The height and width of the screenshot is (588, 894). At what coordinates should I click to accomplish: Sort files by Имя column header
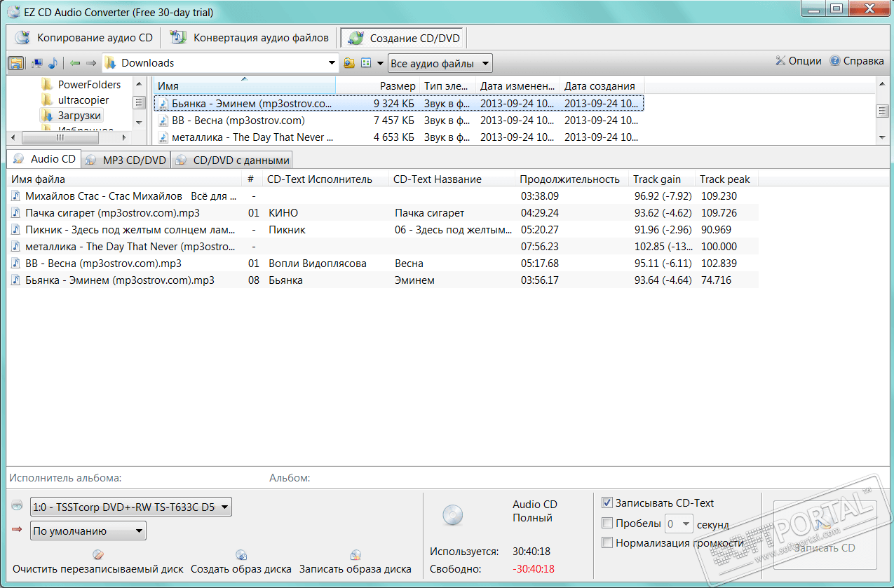245,86
